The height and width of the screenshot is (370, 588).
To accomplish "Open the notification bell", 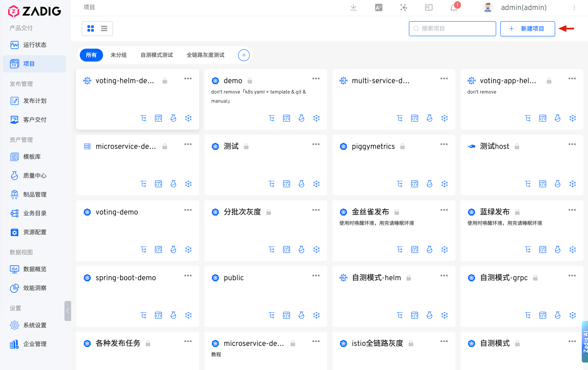I will [453, 7].
